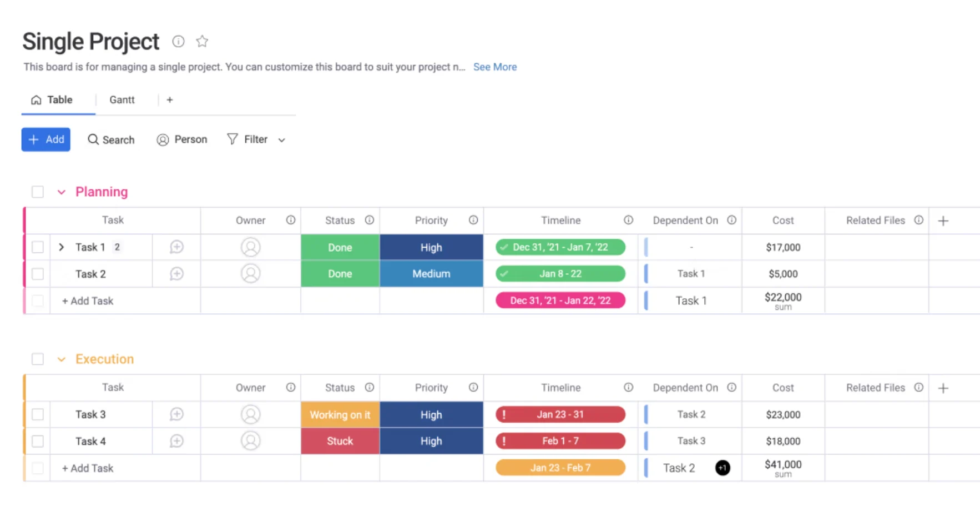The height and width of the screenshot is (511, 980).
Task: Assign an owner via Task 3 avatar icon
Action: point(250,414)
